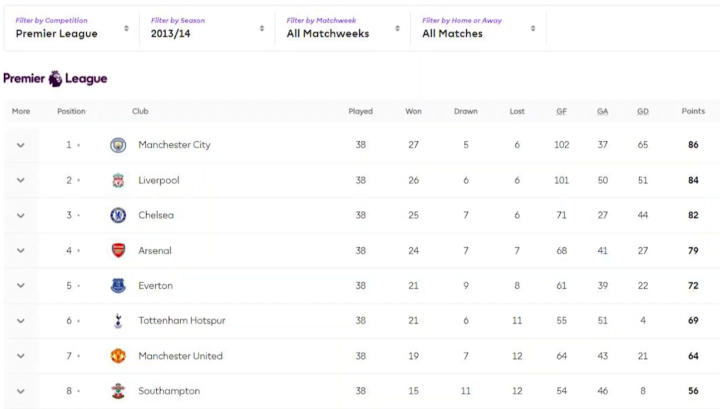The width and height of the screenshot is (720, 409).
Task: Open the Filter by Season dropdown
Action: coord(207,28)
